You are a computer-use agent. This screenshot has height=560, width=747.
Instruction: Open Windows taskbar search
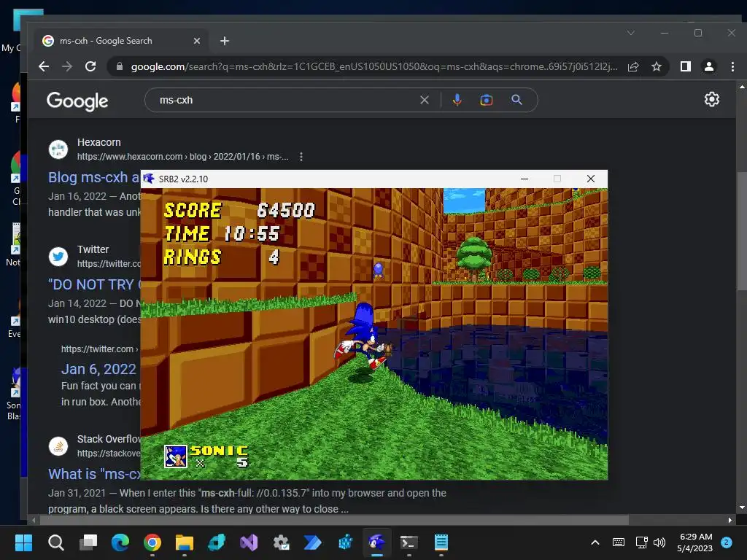(x=55, y=542)
